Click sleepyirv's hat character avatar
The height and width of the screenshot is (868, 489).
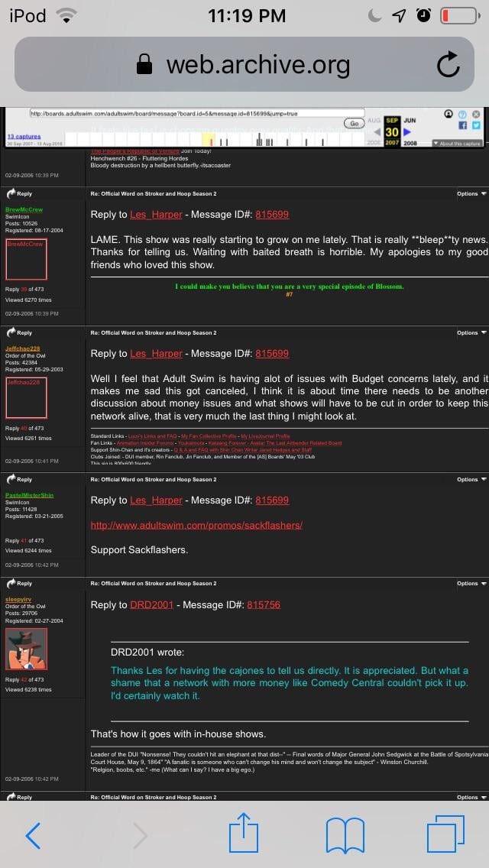pos(26,649)
